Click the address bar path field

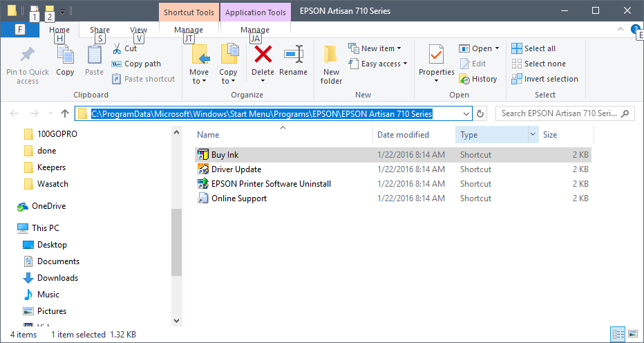[x=273, y=113]
